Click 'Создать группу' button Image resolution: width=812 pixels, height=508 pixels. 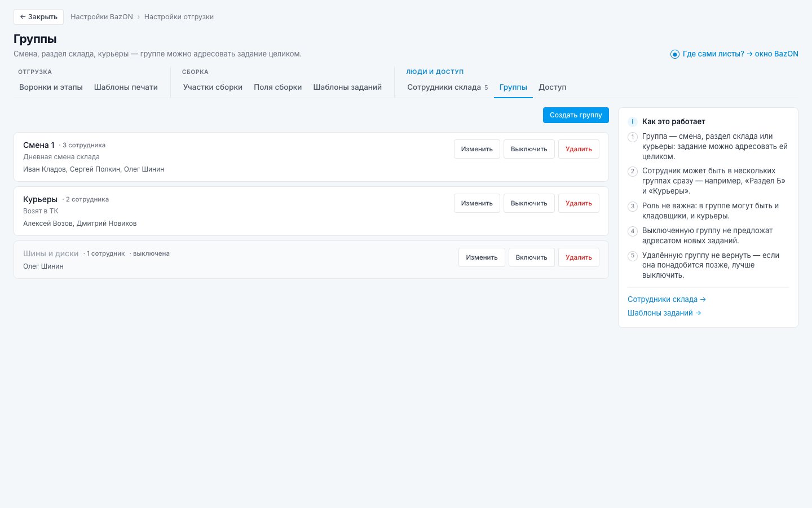click(x=576, y=115)
